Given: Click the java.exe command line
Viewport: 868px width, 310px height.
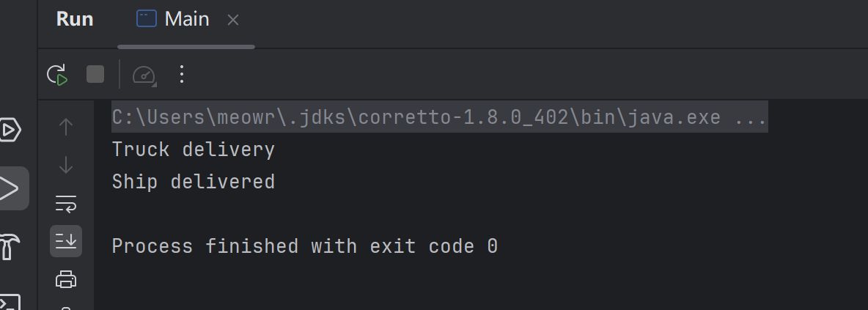Looking at the screenshot, I should point(438,117).
